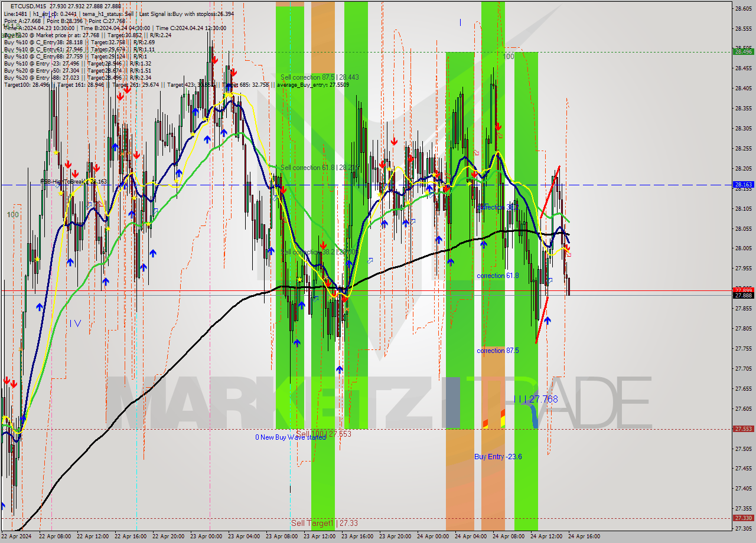Click the 'Target100: 28.496' text
756x543 pixels.
(x=27, y=84)
